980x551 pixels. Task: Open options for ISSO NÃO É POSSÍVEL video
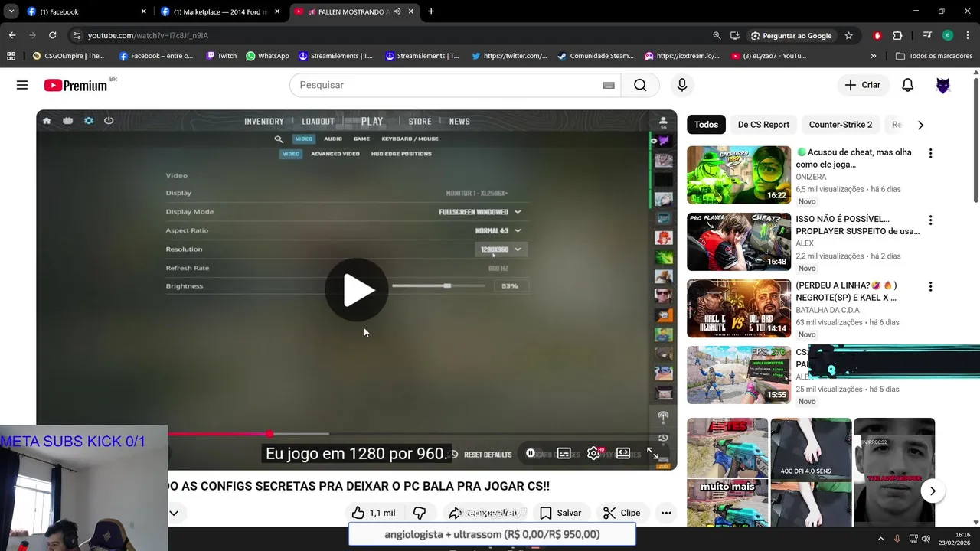pos(930,220)
